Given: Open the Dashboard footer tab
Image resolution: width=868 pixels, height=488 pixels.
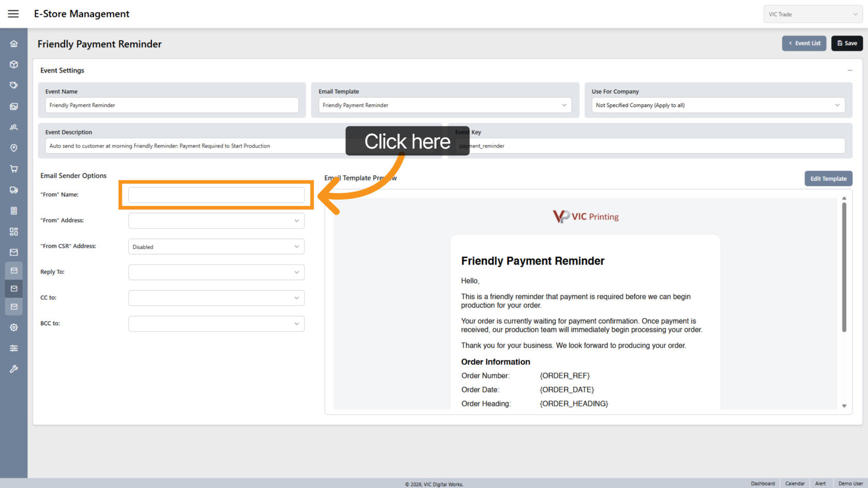Looking at the screenshot, I should pyautogui.click(x=763, y=483).
